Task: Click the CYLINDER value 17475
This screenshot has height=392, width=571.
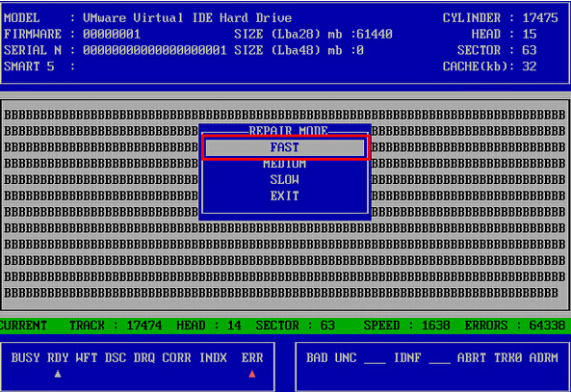Action: click(x=540, y=18)
